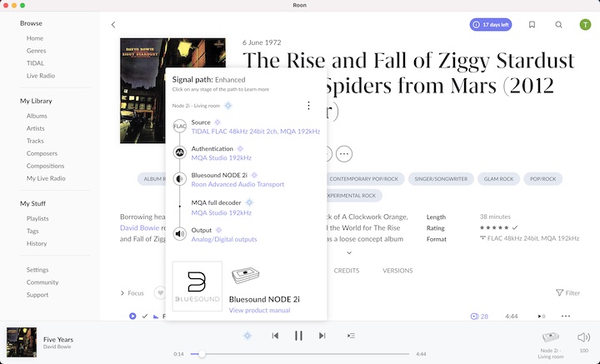The height and width of the screenshot is (364, 600).
Task: Select Node 2i Living room zone icon
Action: point(550,337)
